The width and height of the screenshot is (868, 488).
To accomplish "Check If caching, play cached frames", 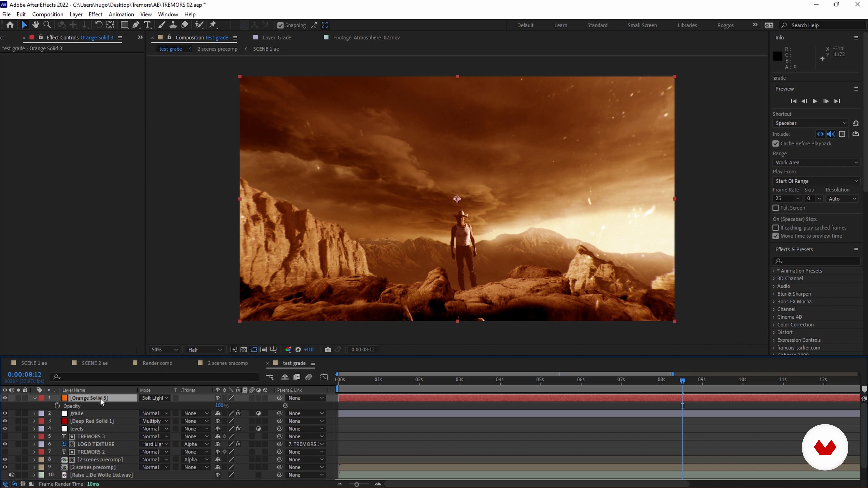I will [776, 228].
